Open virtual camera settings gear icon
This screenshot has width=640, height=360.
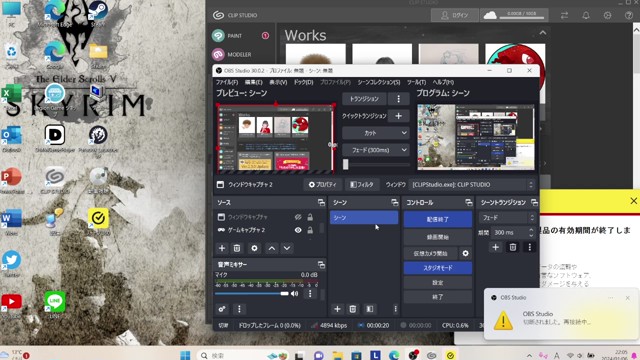pos(465,253)
